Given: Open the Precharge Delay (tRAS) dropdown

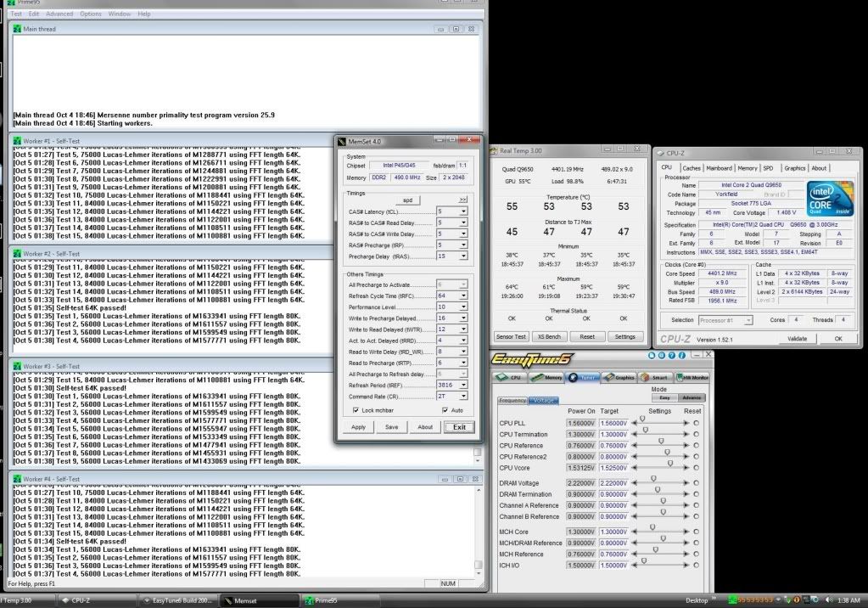Looking at the screenshot, I should pyautogui.click(x=463, y=256).
